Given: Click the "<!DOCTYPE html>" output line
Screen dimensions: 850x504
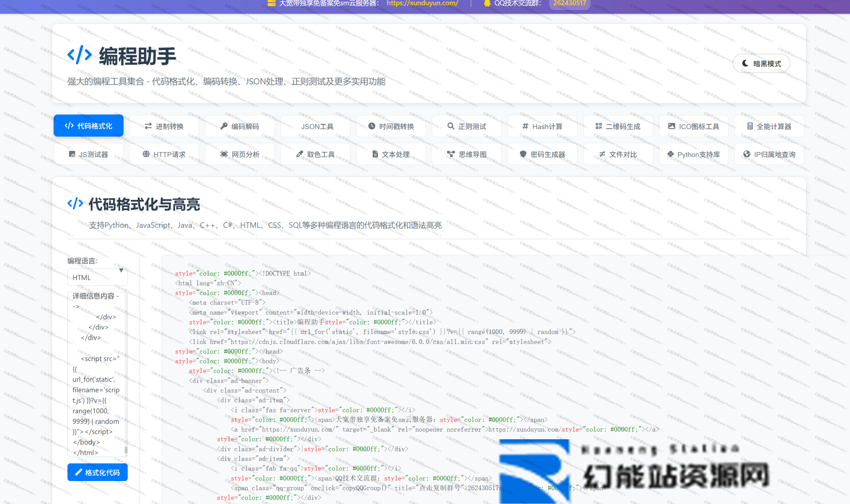Looking at the screenshot, I should 243,273.
